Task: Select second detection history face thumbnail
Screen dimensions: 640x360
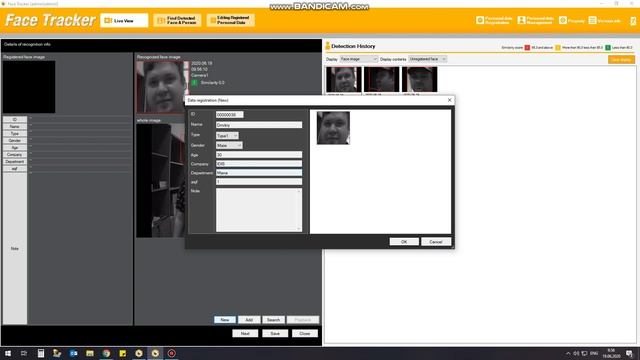Action: tap(382, 80)
